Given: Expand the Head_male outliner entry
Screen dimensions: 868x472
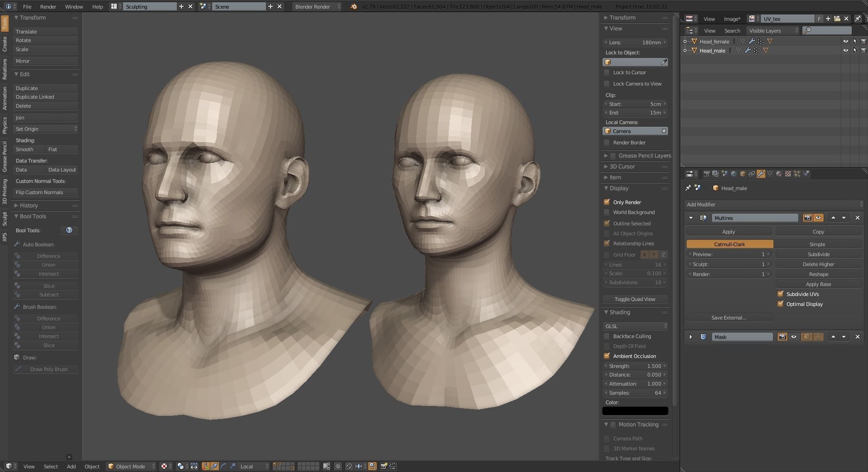Looking at the screenshot, I should coord(686,50).
